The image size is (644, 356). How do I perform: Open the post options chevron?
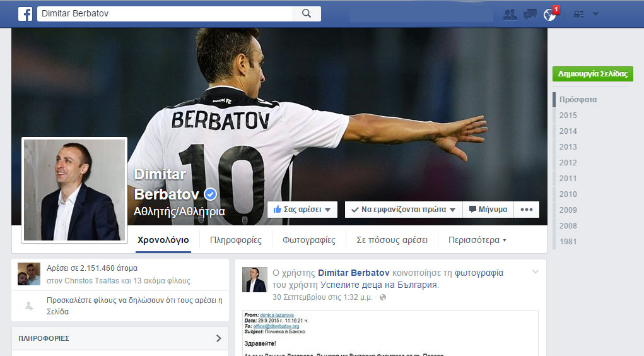point(535,271)
